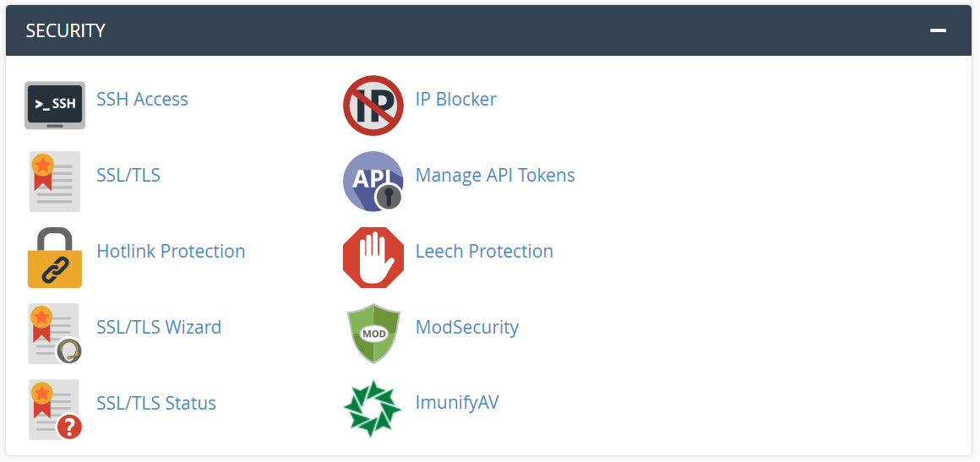Screen dimensions: 980x462
Task: Click the IP Blocker prohibited icon
Action: (x=373, y=105)
